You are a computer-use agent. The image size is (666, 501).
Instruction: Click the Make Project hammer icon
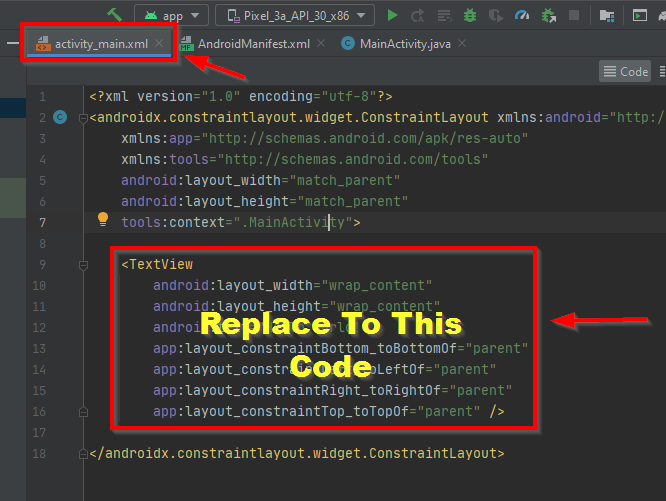[115, 15]
